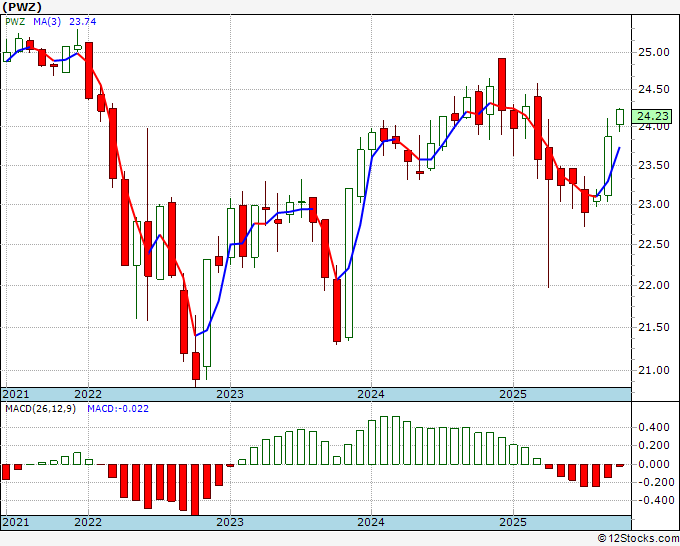The image size is (680, 546).
Task: Click 2022 on the price chart timeline
Action: pyautogui.click(x=88, y=394)
